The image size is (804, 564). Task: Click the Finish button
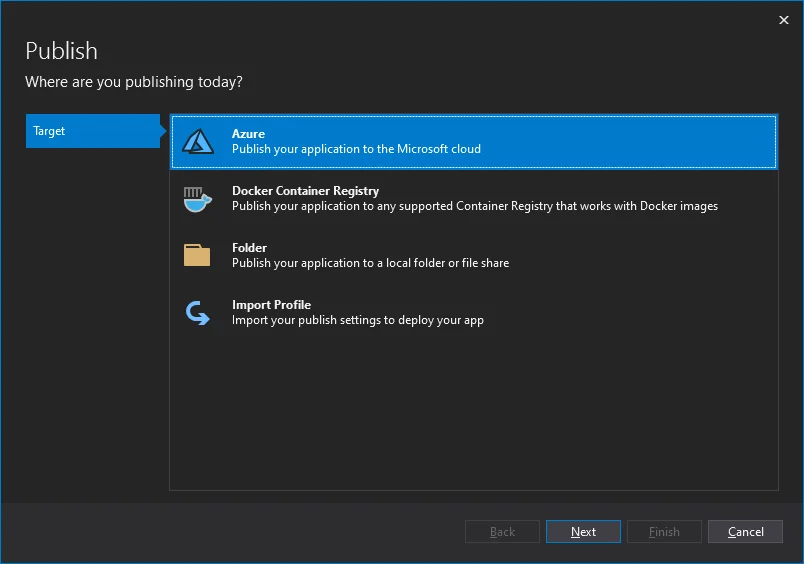pos(664,532)
